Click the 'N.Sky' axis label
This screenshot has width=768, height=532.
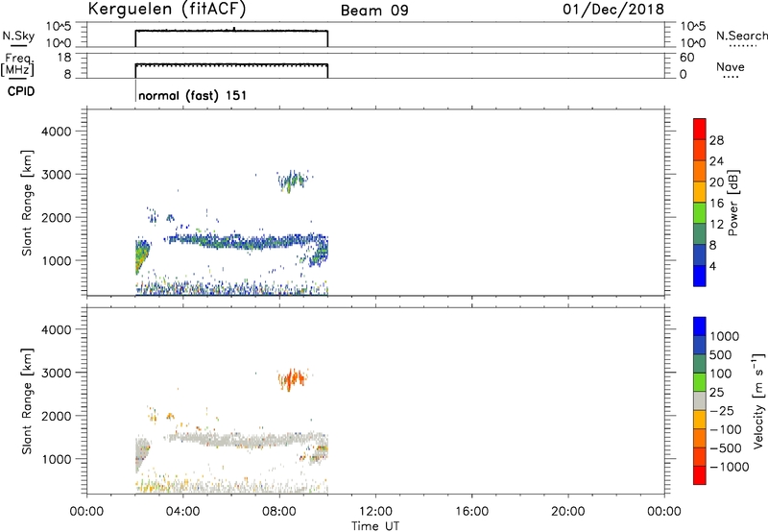click(18, 36)
